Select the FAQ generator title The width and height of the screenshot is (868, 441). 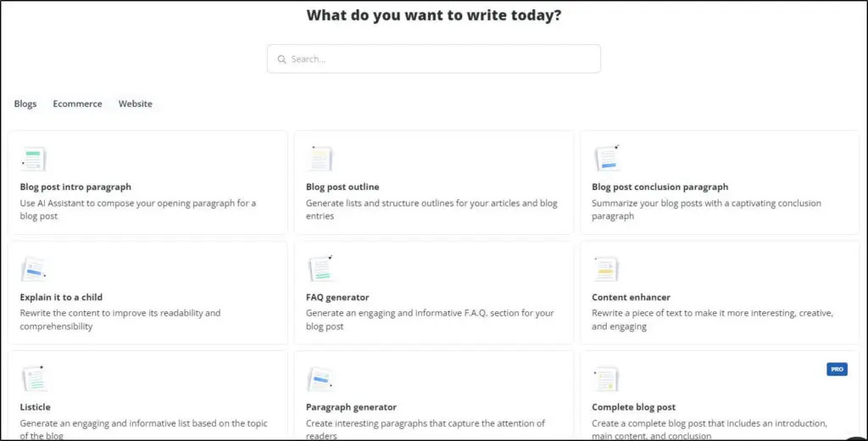point(337,298)
